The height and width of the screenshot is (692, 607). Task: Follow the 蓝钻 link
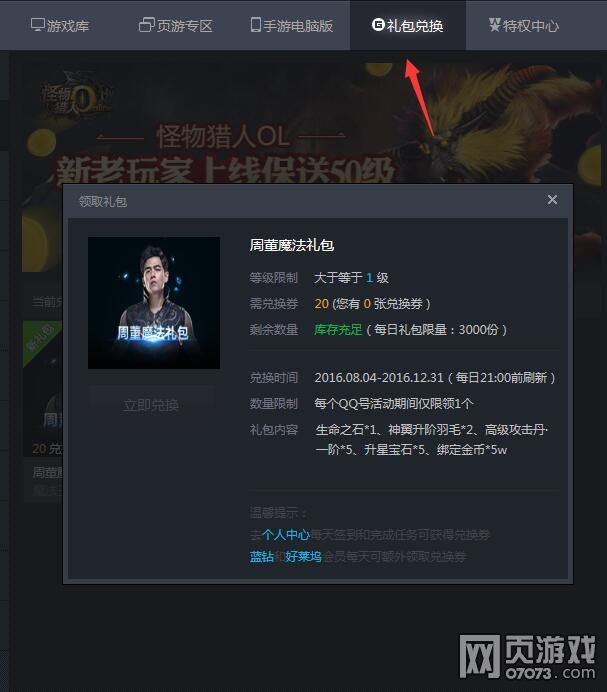coord(262,557)
